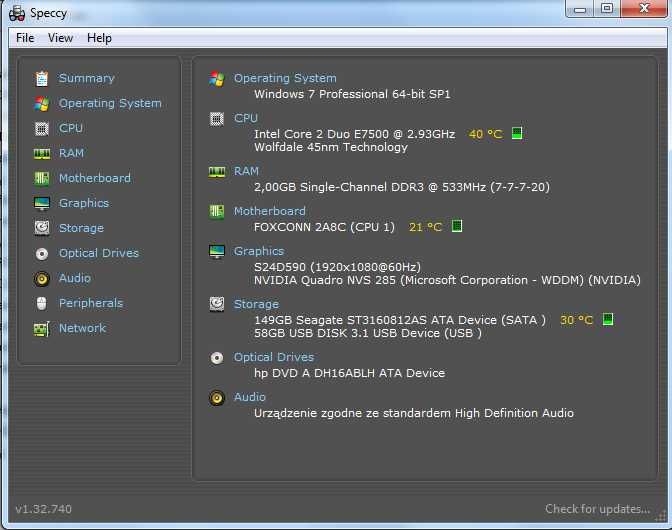This screenshot has height=530, width=672.
Task: Click the Motherboard heading link in main panel
Action: pos(270,211)
